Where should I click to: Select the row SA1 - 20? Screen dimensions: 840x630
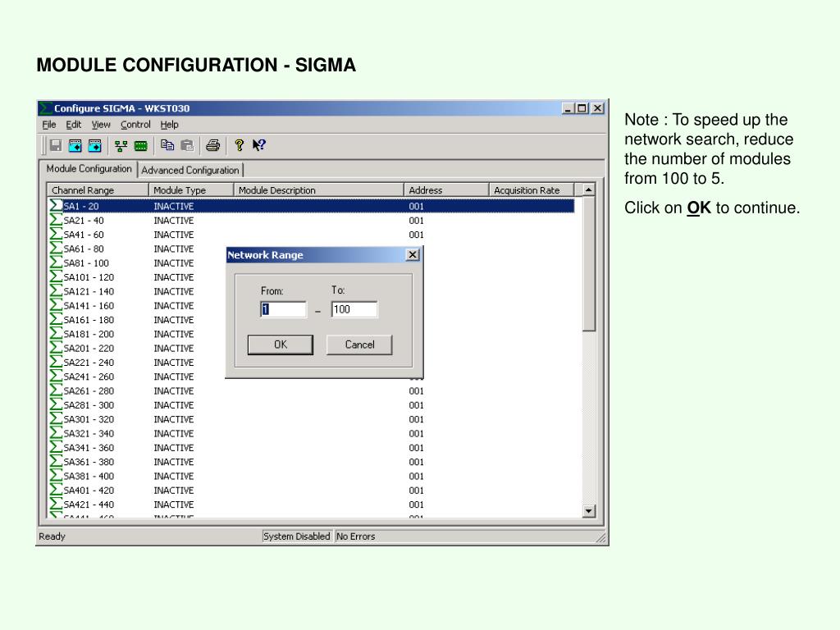(311, 206)
